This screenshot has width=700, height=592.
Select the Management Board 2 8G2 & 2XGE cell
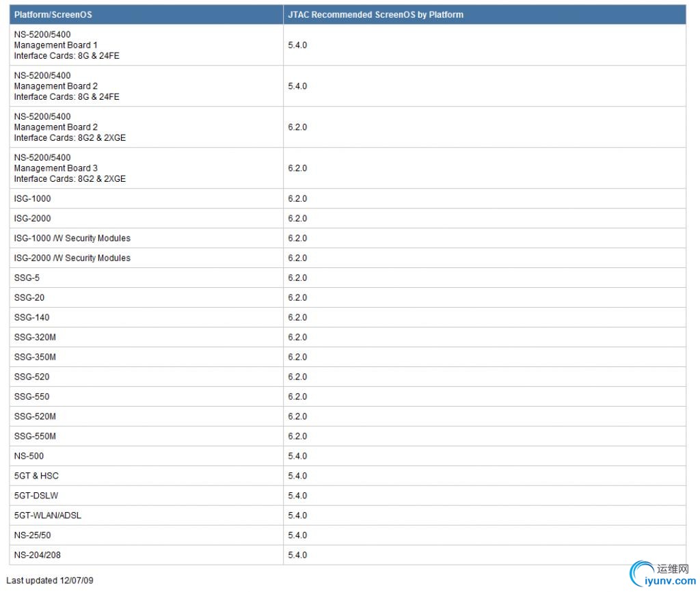point(146,127)
